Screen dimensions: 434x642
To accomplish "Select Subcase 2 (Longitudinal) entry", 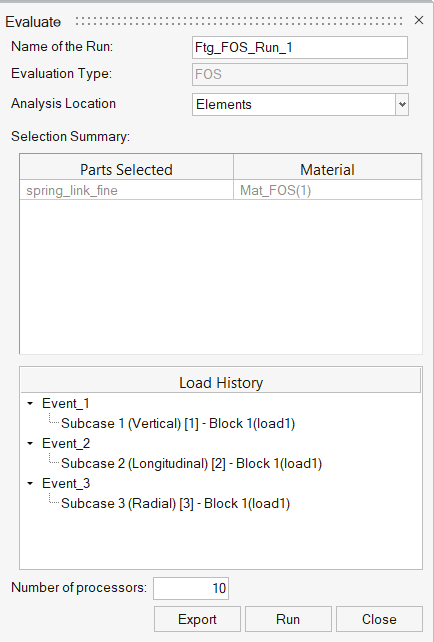I will pyautogui.click(x=192, y=463).
